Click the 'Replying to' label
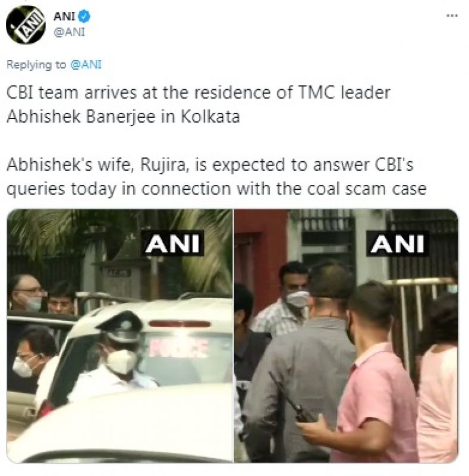Image resolution: width=469 pixels, height=476 pixels. pos(36,65)
